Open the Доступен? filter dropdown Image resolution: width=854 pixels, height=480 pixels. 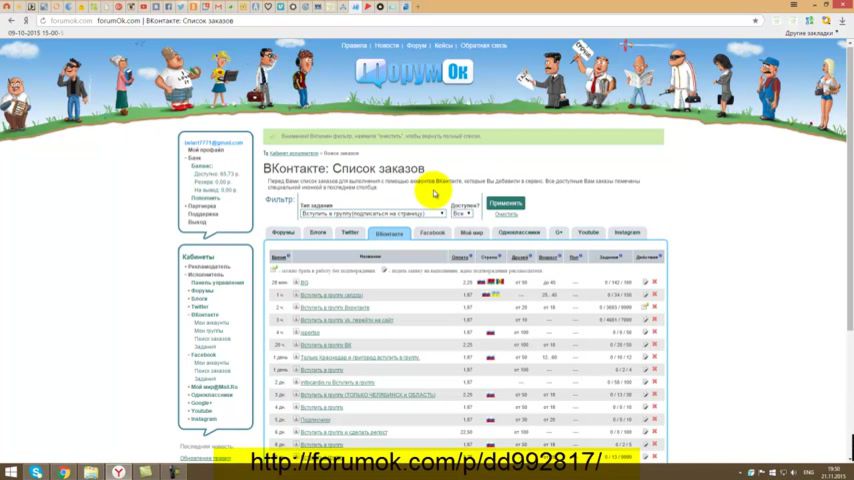click(461, 214)
